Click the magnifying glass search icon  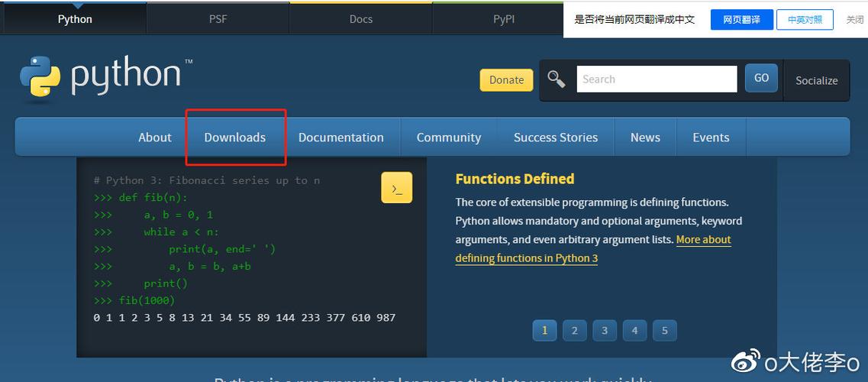pyautogui.click(x=557, y=79)
